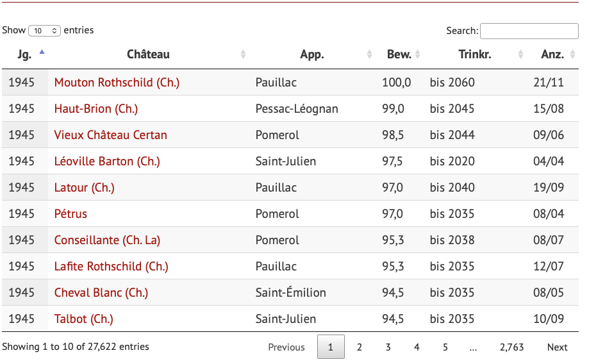The image size is (589, 364).
Task: Click the Next pagination button
Action: 557,347
